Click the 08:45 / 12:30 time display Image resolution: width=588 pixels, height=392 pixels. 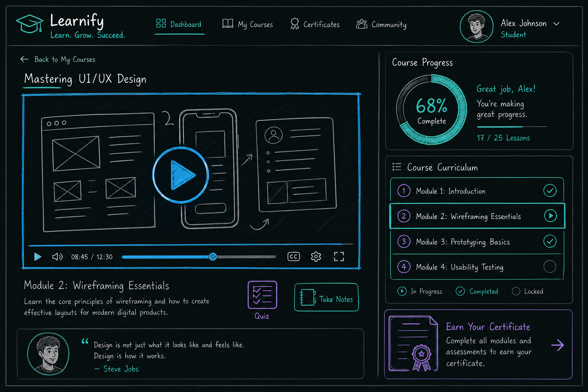point(92,257)
